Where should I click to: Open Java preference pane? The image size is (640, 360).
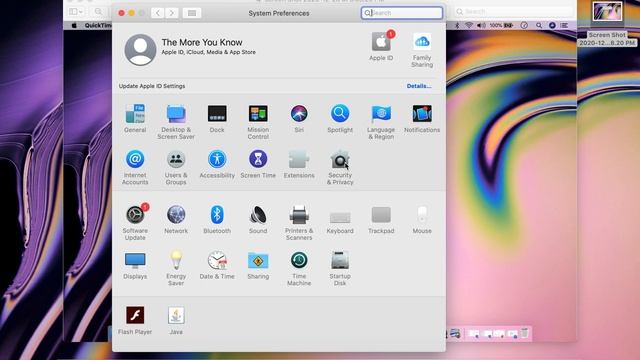pyautogui.click(x=176, y=315)
